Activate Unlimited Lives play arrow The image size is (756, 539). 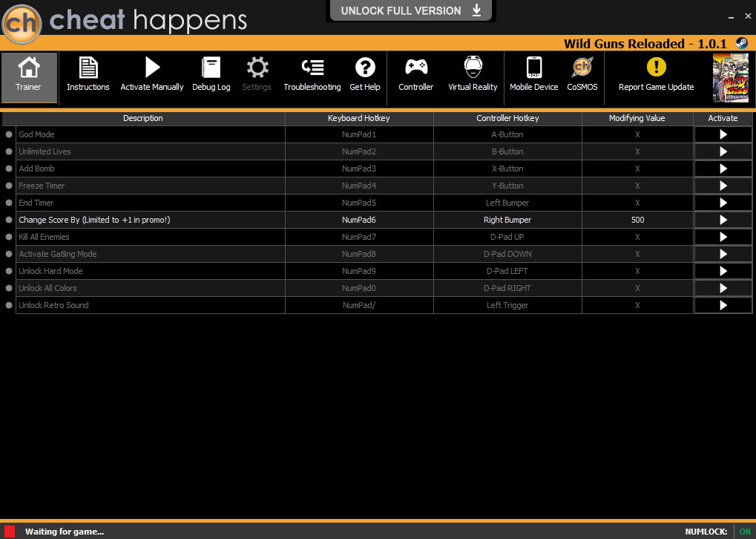[723, 151]
